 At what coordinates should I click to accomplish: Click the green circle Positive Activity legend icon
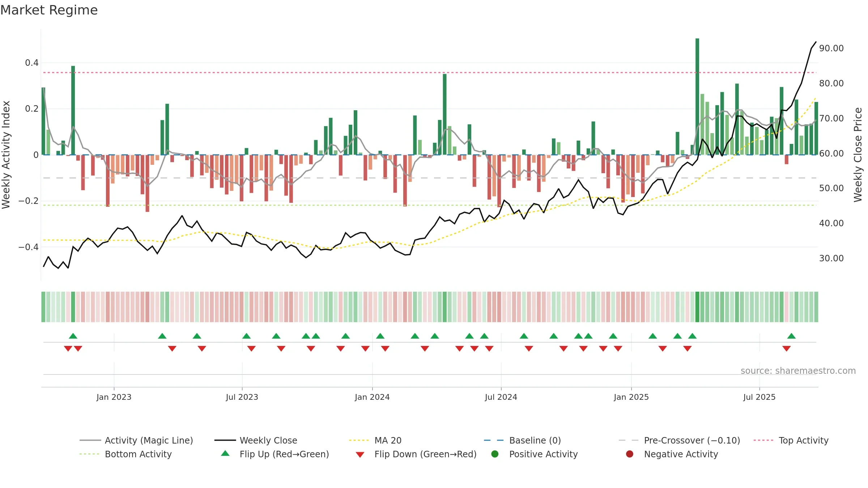(x=495, y=454)
